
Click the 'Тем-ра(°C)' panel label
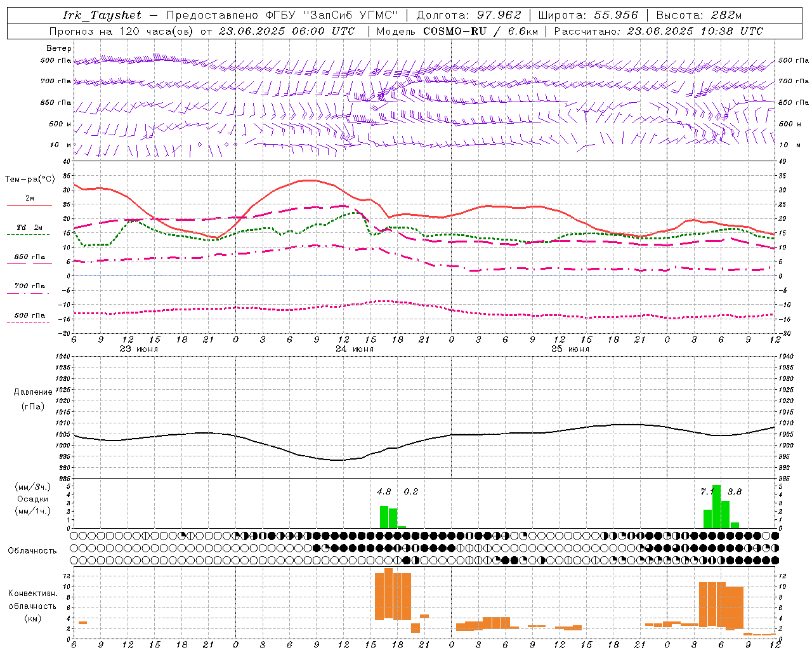coord(30,180)
